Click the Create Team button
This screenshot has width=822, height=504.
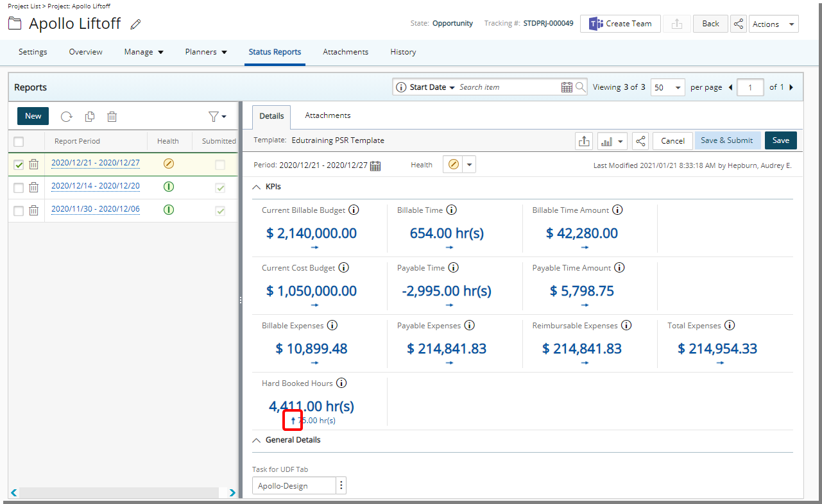[621, 24]
